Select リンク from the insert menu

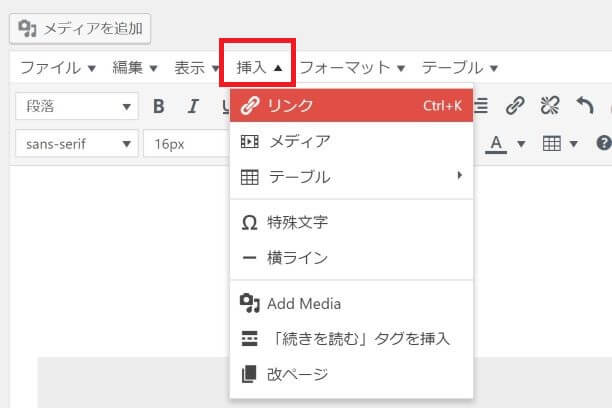pyautogui.click(x=352, y=105)
